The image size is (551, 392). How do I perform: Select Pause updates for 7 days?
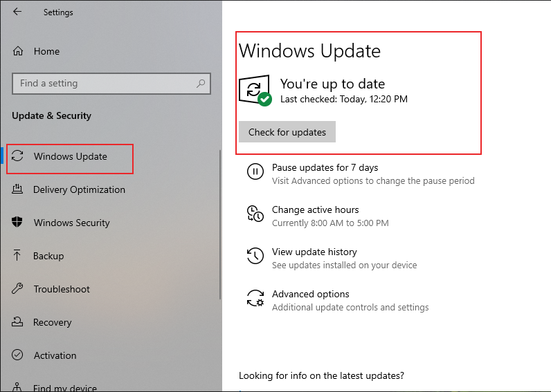click(x=325, y=168)
